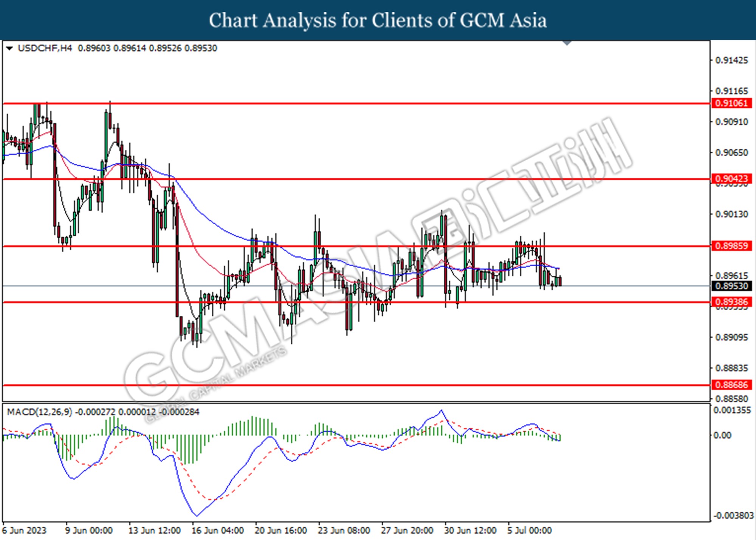
Task: Click the MACD scale value -0.003803
Action: (x=733, y=516)
